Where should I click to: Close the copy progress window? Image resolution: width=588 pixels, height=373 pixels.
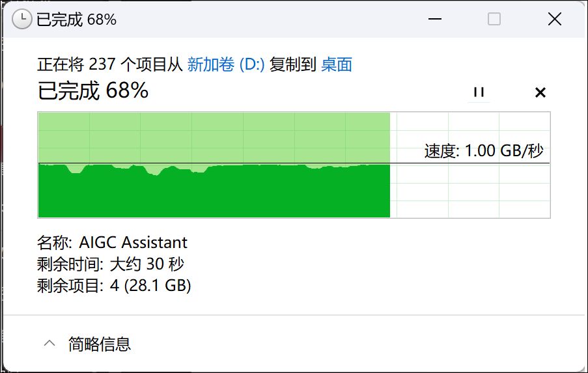pos(554,20)
